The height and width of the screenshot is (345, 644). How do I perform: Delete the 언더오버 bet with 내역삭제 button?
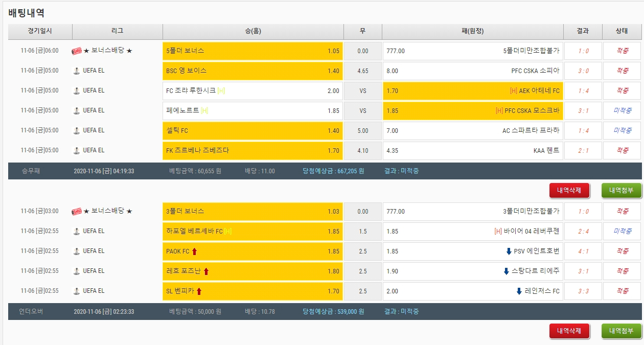tap(569, 331)
